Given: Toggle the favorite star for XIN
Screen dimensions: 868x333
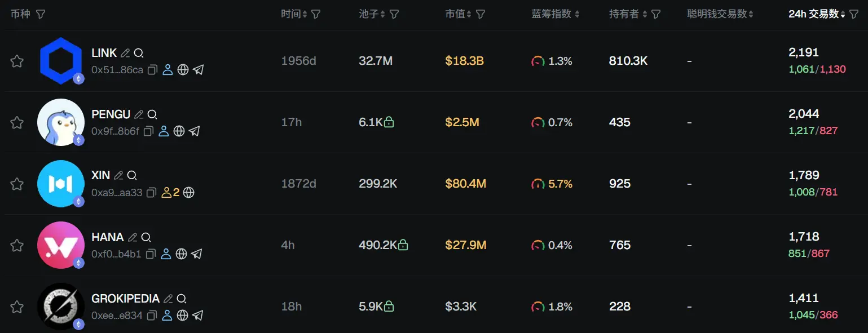Looking at the screenshot, I should [17, 184].
